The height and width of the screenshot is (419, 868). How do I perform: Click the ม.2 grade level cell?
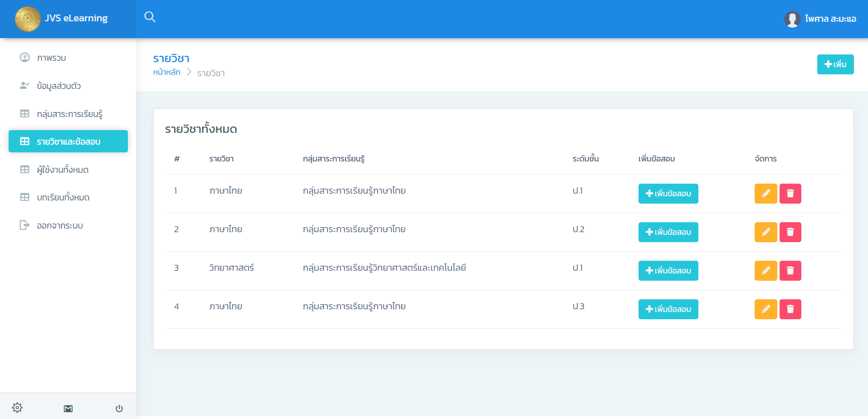point(578,229)
